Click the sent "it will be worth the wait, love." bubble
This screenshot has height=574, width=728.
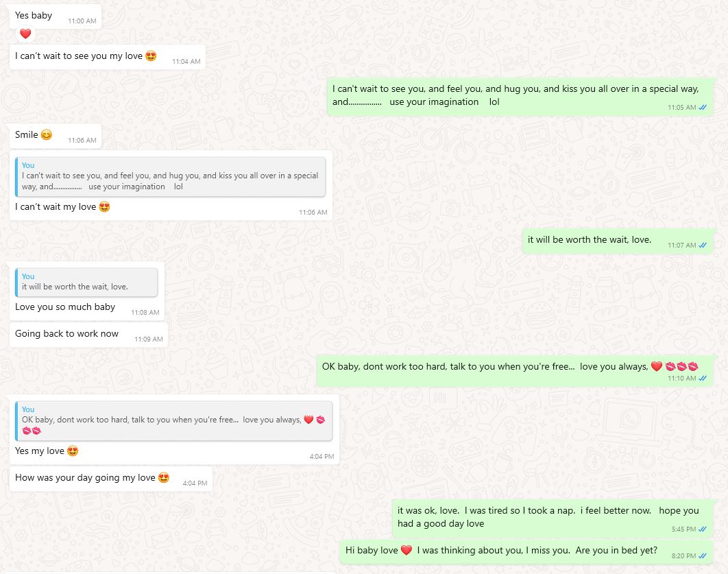[x=590, y=240]
